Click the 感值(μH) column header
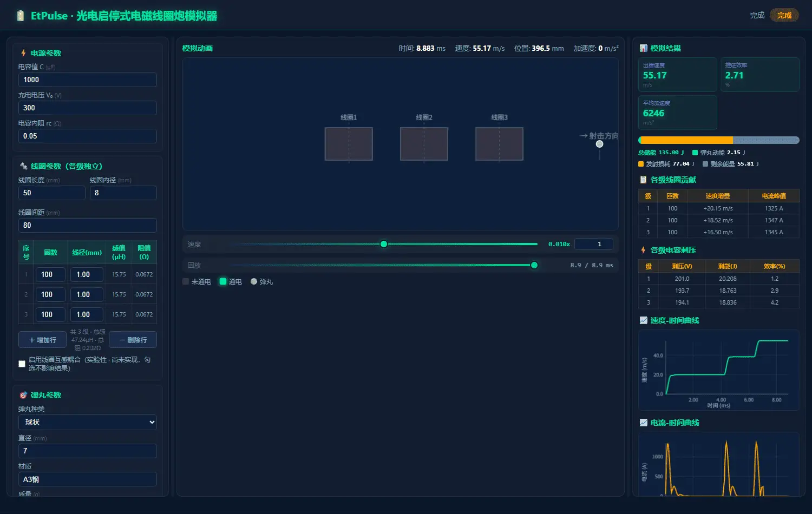The height and width of the screenshot is (514, 812). (119, 252)
